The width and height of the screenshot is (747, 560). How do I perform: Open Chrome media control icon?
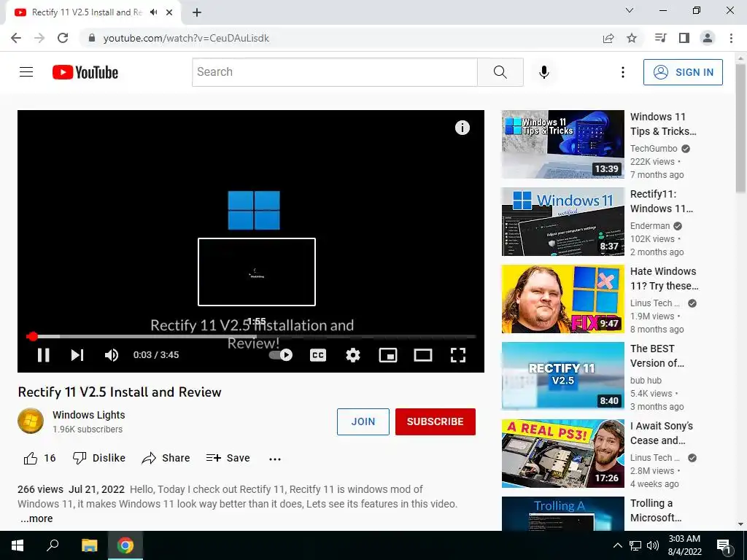tap(660, 38)
